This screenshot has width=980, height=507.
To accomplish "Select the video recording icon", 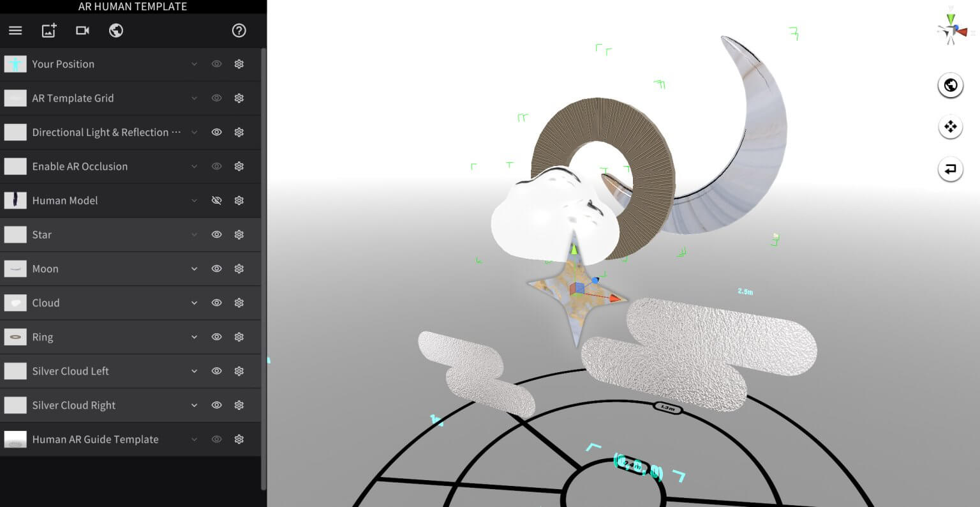I will pyautogui.click(x=82, y=30).
